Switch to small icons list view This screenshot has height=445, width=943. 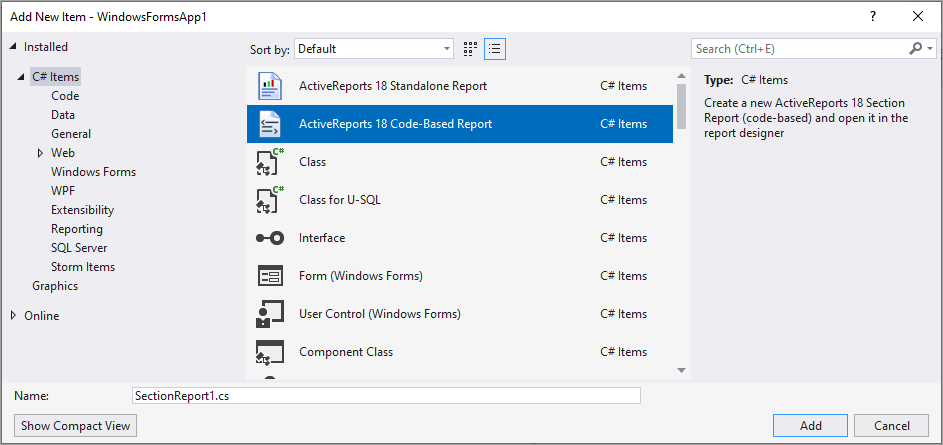point(495,49)
